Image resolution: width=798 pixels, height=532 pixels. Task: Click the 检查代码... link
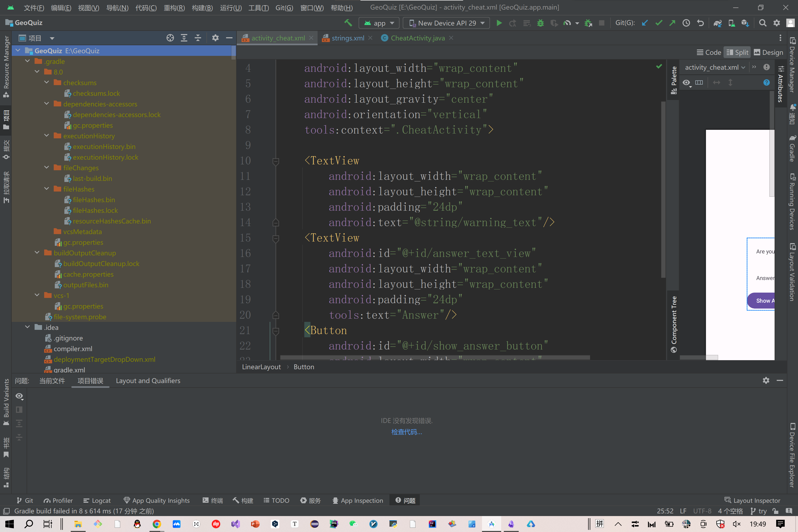(x=406, y=432)
